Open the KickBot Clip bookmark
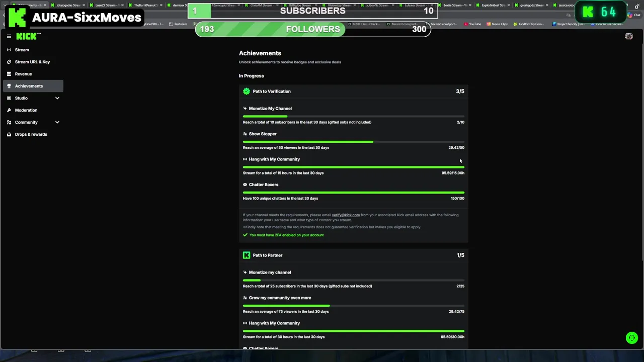This screenshot has height=362, width=644. [x=529, y=24]
